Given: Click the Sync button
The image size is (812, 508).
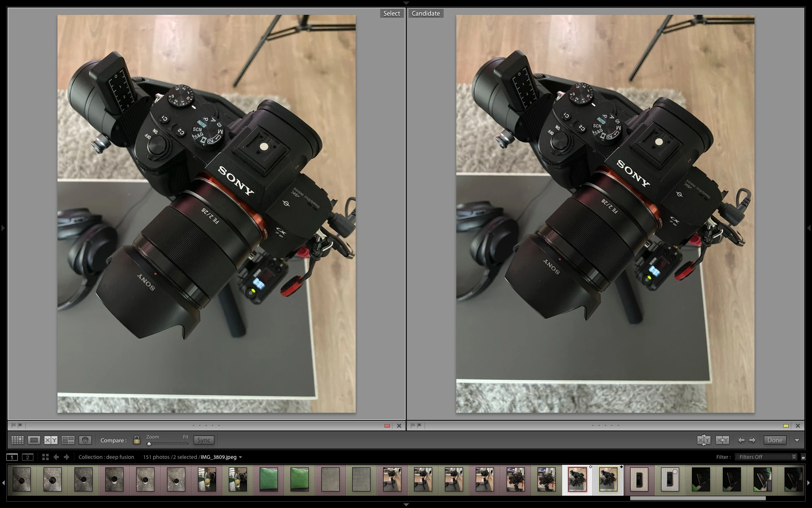Looking at the screenshot, I should coord(204,440).
